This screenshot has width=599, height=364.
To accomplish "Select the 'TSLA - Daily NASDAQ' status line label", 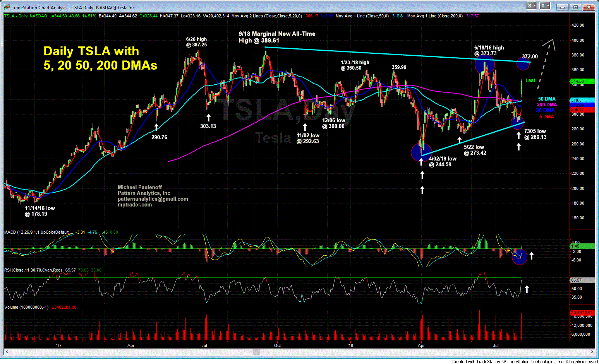I will 26,16.
